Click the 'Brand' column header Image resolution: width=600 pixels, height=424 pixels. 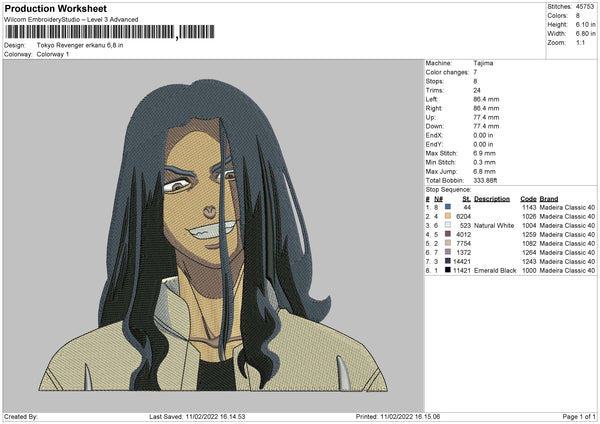pyautogui.click(x=549, y=199)
